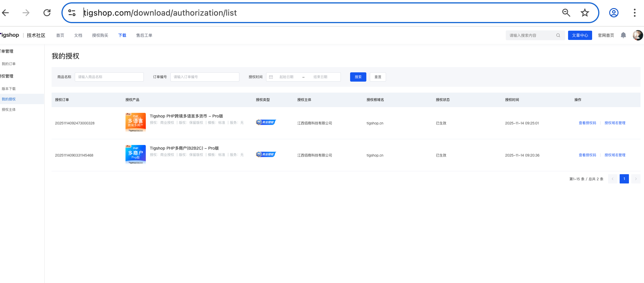Screen dimensions: 644x283
Task: Click 查看授权码 for the 多语言多货币 order
Action: 587,123
